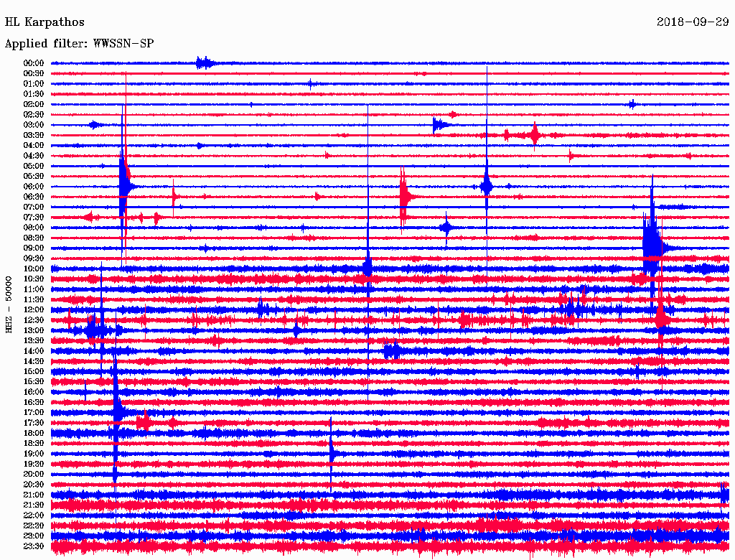Select the 12:30 time label
Image resolution: width=735 pixels, height=560 pixels.
click(x=34, y=320)
